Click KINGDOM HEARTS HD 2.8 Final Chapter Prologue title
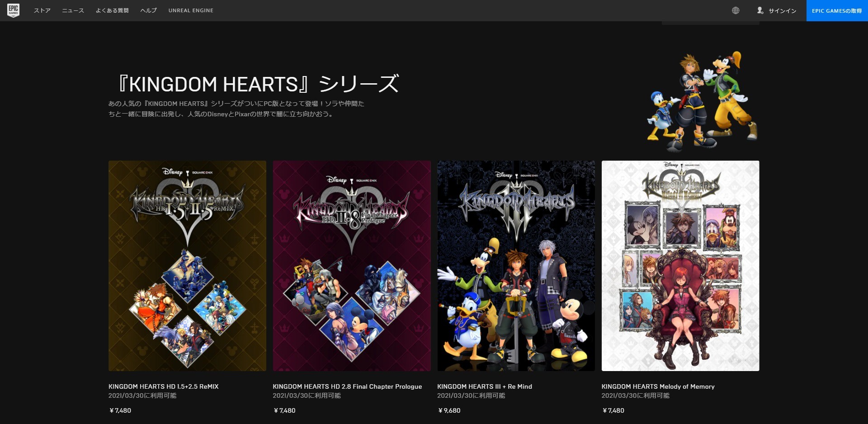The image size is (868, 424). pos(347,386)
